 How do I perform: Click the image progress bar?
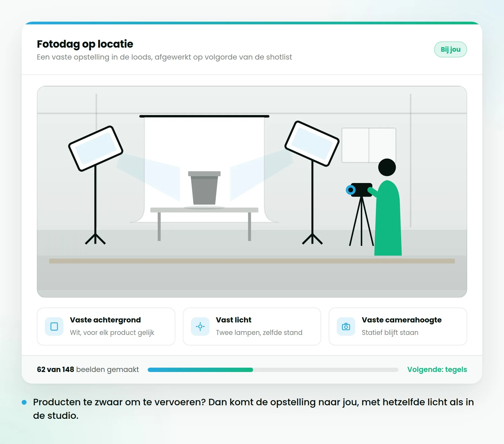(273, 370)
